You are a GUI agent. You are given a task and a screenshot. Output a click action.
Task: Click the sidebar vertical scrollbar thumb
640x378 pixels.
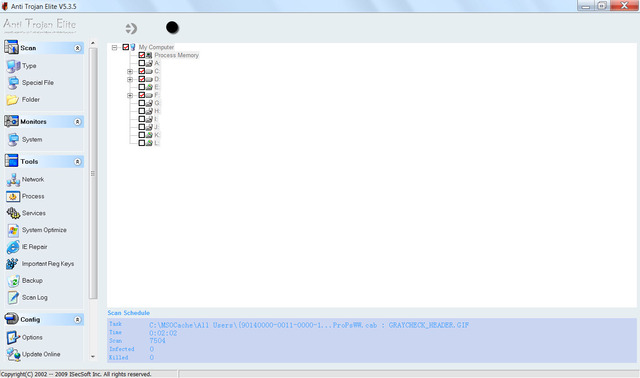[93, 173]
